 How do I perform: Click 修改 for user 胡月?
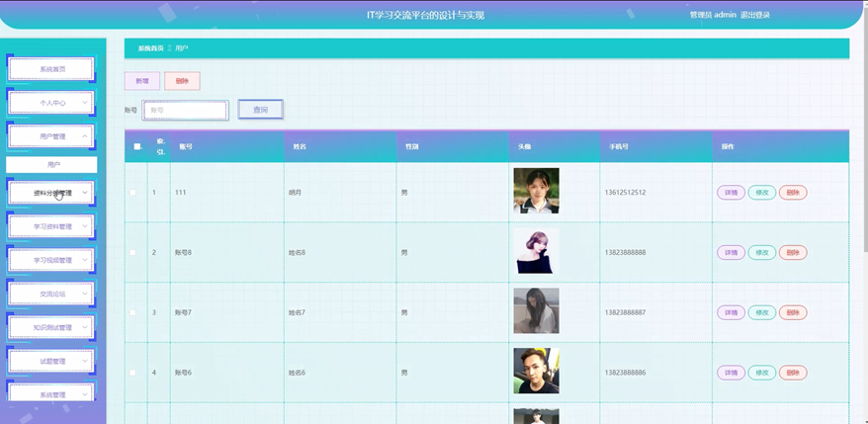762,193
